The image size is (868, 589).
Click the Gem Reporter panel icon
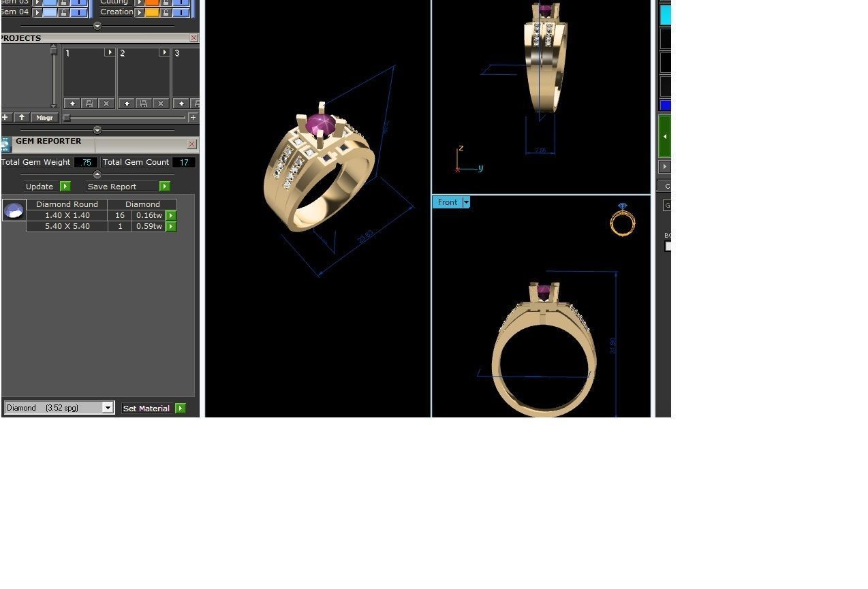(x=5, y=144)
